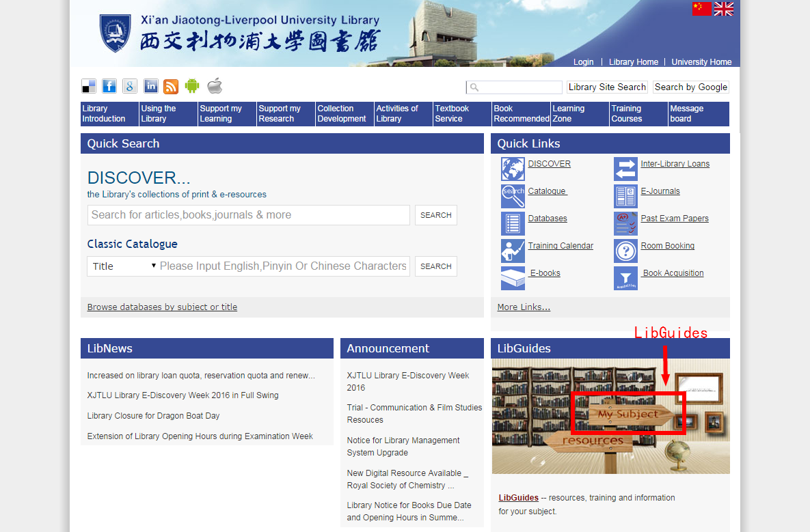
Task: Open Library Closure for Dragon Boat Day
Action: (153, 416)
